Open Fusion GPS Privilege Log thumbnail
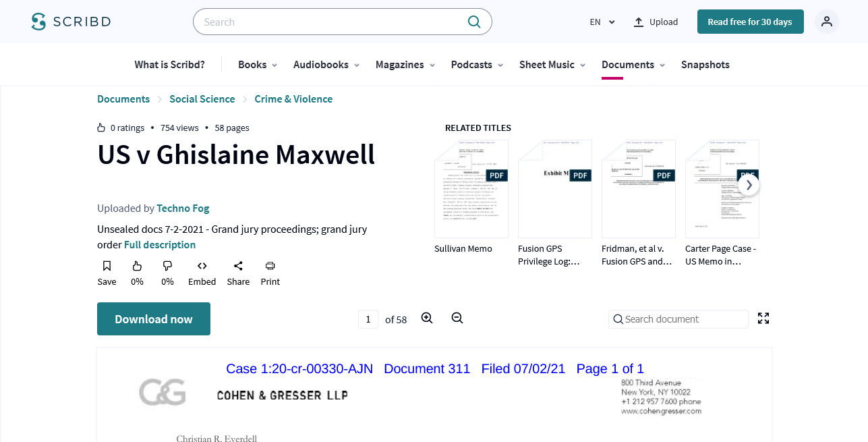 pyautogui.click(x=555, y=189)
